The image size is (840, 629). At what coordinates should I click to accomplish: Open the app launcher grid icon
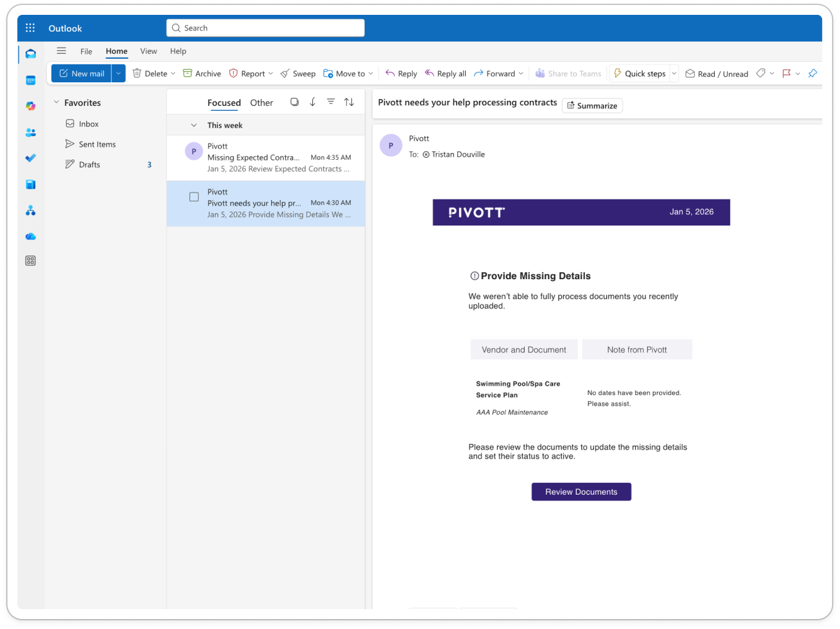point(30,28)
